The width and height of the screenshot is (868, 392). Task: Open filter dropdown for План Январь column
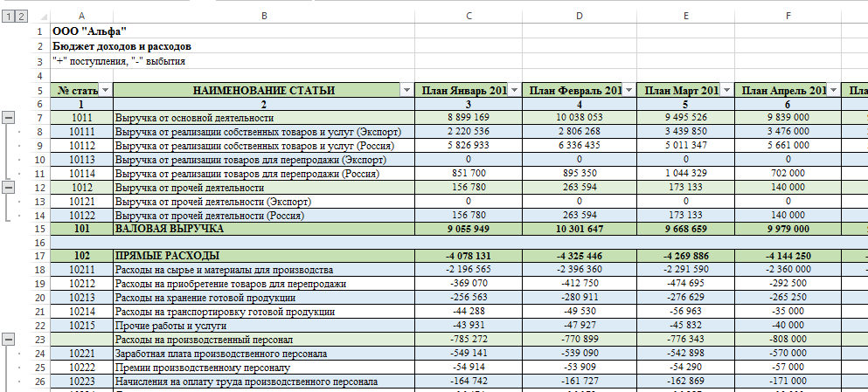514,90
